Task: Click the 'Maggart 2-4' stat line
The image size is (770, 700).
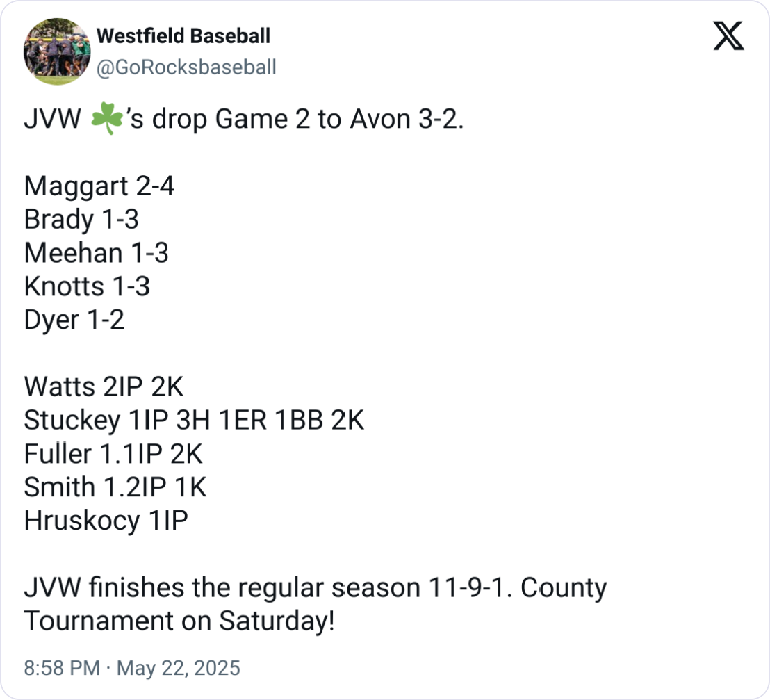Action: click(x=99, y=186)
